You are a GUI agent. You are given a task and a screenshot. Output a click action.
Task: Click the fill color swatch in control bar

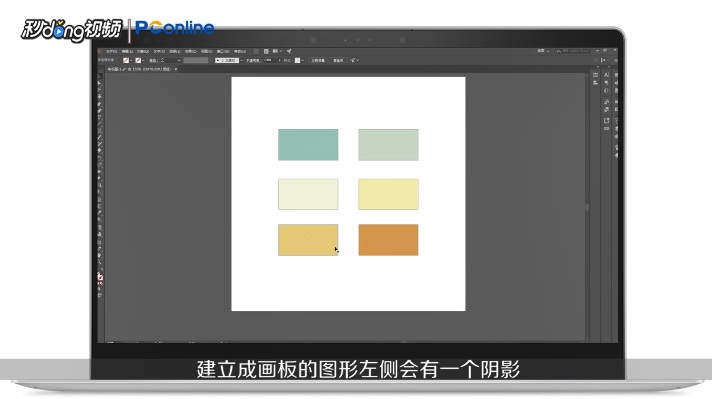pyautogui.click(x=126, y=60)
